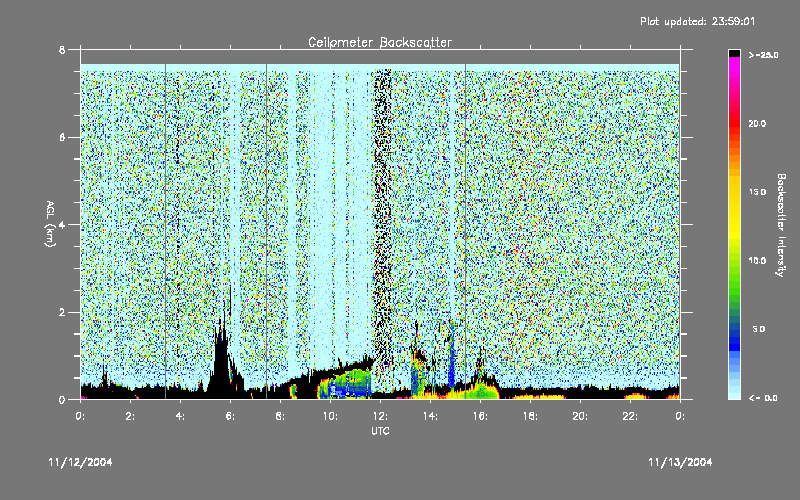Pick the red band near 20.0 on colorbar
800x500 pixels.
click(734, 122)
